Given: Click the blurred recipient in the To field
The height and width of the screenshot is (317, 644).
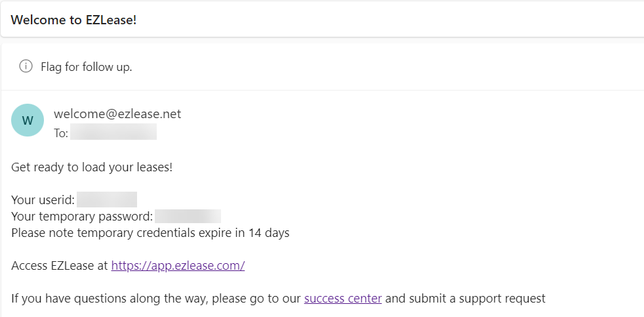Looking at the screenshot, I should (113, 132).
